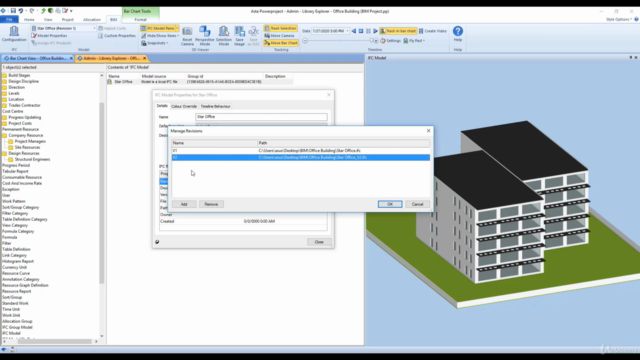Click the library tree vertical scrollbar
This screenshot has height=360, width=640.
click(x=102, y=192)
